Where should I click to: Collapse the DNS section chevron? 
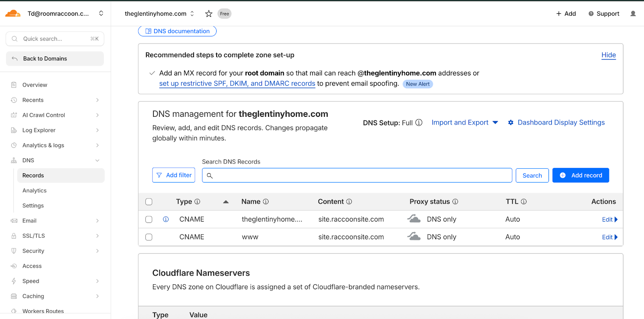tap(97, 160)
